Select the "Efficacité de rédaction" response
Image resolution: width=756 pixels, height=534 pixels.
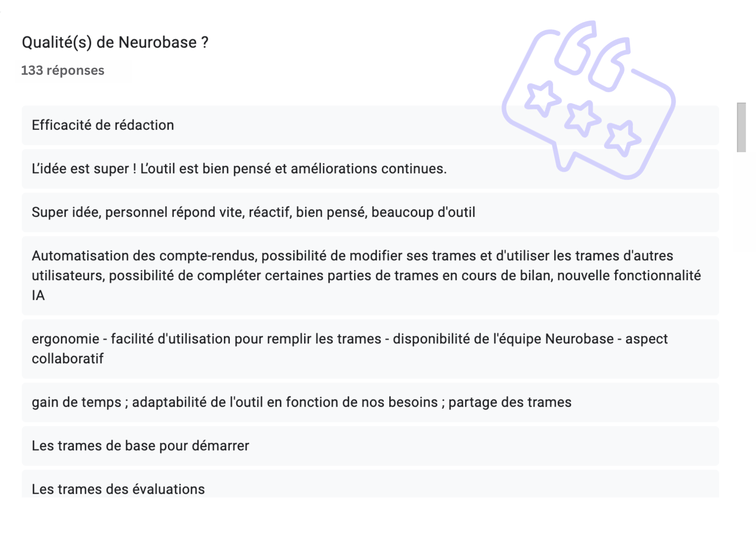pos(103,125)
